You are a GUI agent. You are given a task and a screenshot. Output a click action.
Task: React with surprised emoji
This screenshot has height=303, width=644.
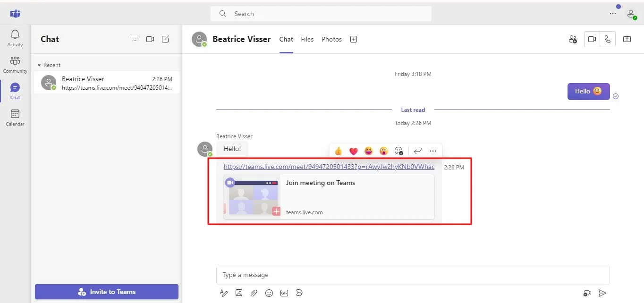(x=384, y=151)
